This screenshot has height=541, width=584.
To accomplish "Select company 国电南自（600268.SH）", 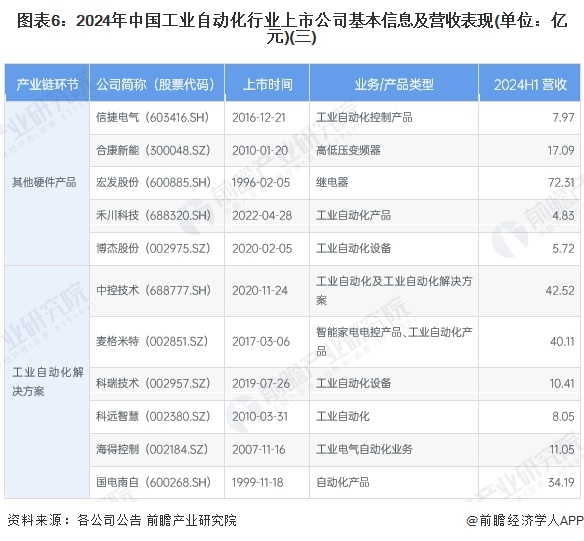I will 153,483.
